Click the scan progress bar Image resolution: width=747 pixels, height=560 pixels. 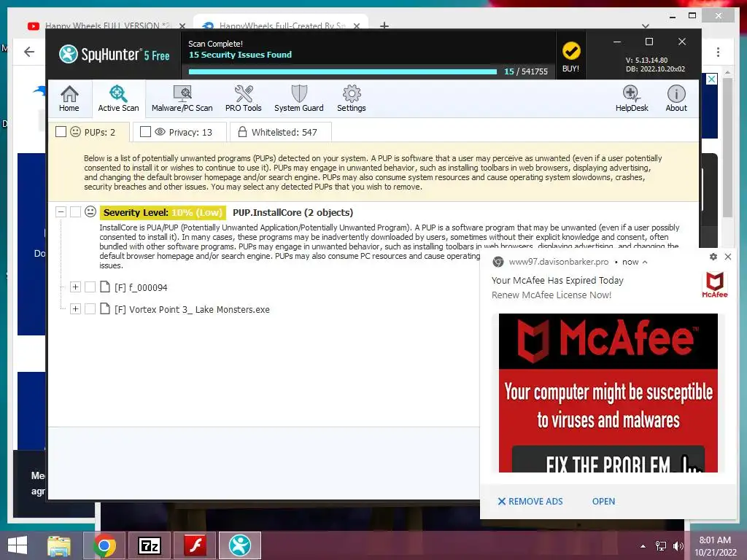[x=343, y=72]
